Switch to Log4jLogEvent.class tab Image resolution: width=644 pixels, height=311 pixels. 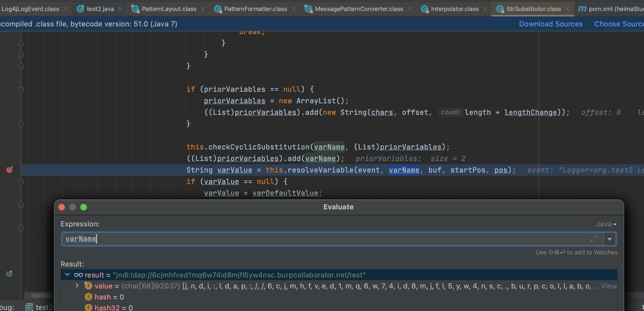(x=30, y=9)
